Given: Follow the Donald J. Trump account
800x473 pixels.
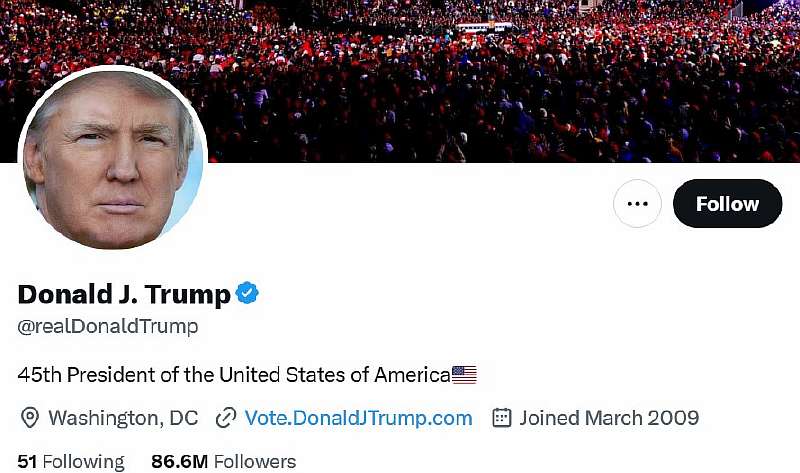Looking at the screenshot, I should click(x=727, y=204).
